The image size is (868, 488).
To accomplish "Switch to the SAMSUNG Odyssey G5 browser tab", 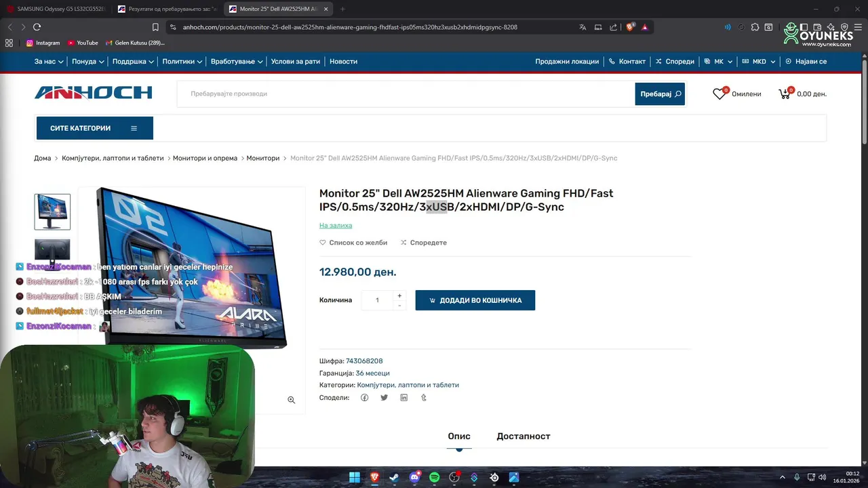I will 56,9.
